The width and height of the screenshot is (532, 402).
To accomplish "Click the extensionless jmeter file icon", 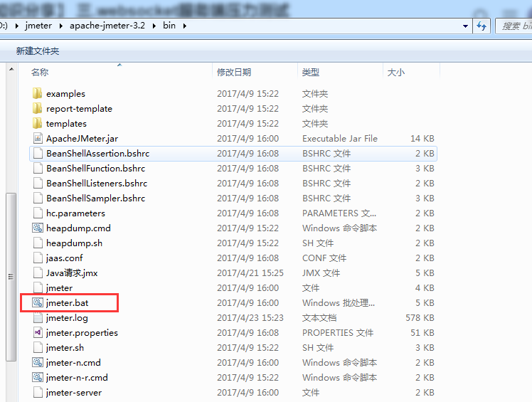I will 38,287.
